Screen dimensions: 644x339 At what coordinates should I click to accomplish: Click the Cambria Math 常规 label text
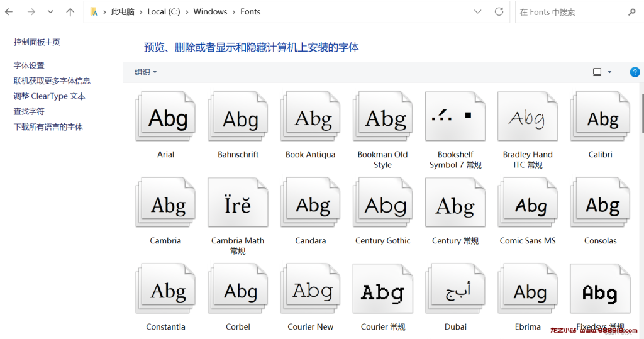238,246
